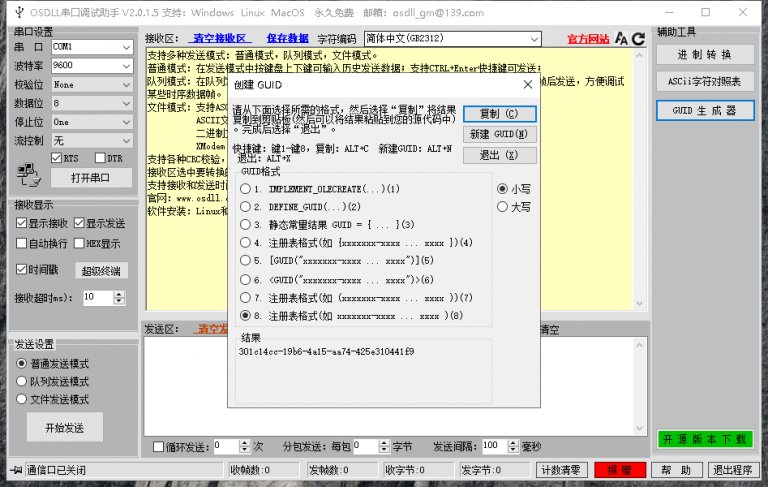Open 进制转换 tool
The image size is (768, 487).
point(705,54)
